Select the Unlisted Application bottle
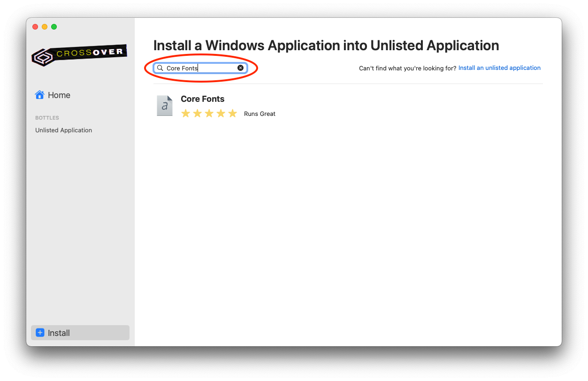This screenshot has width=588, height=381. click(64, 130)
